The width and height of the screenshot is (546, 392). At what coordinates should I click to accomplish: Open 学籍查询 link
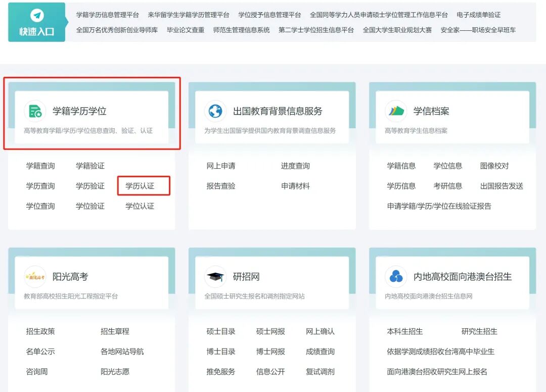coord(40,166)
